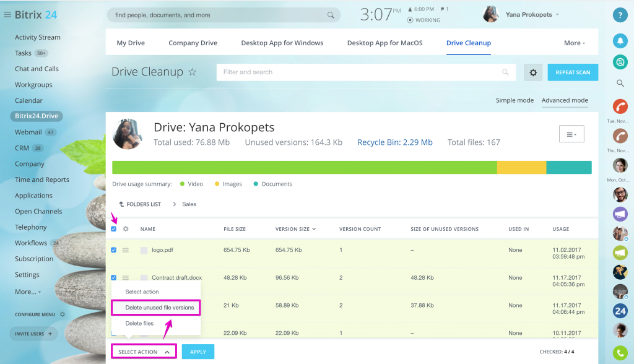Open the green megaphone chat in sidebar
The image size is (634, 364).
pyautogui.click(x=620, y=253)
